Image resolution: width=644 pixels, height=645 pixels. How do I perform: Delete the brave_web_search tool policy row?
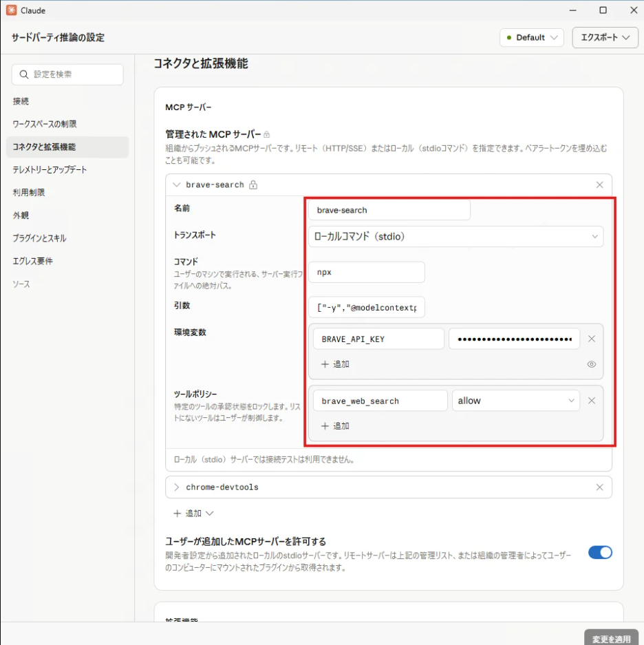[591, 400]
